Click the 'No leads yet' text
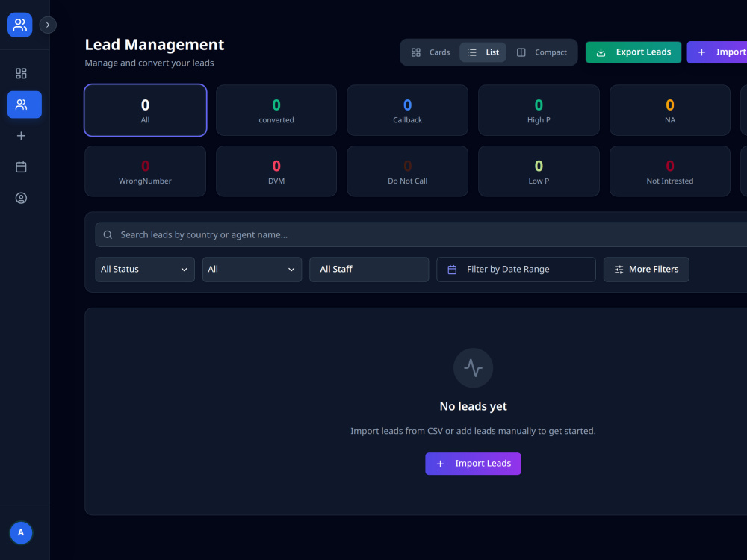Screen dimensions: 747x560 (x=473, y=407)
